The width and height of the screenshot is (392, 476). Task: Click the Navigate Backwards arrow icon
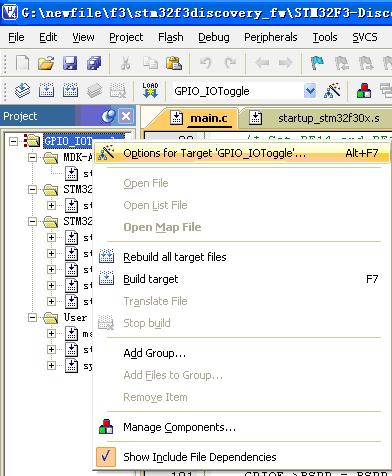click(x=262, y=63)
